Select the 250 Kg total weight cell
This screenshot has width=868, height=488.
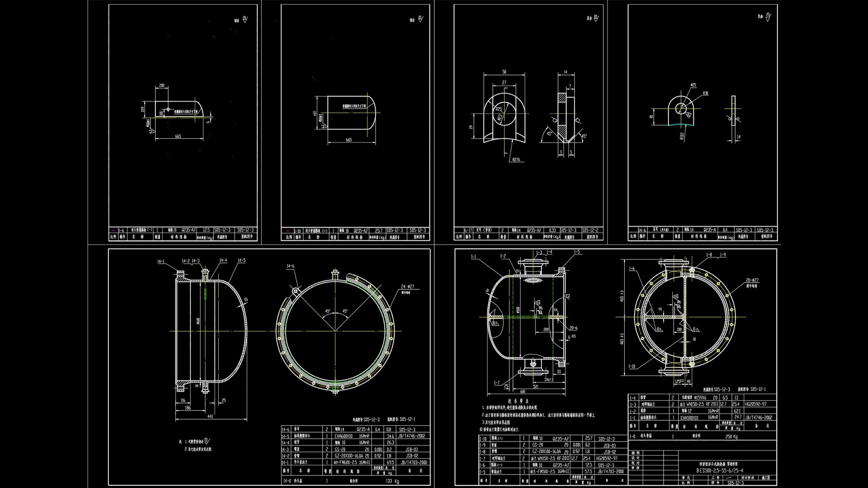coord(732,437)
